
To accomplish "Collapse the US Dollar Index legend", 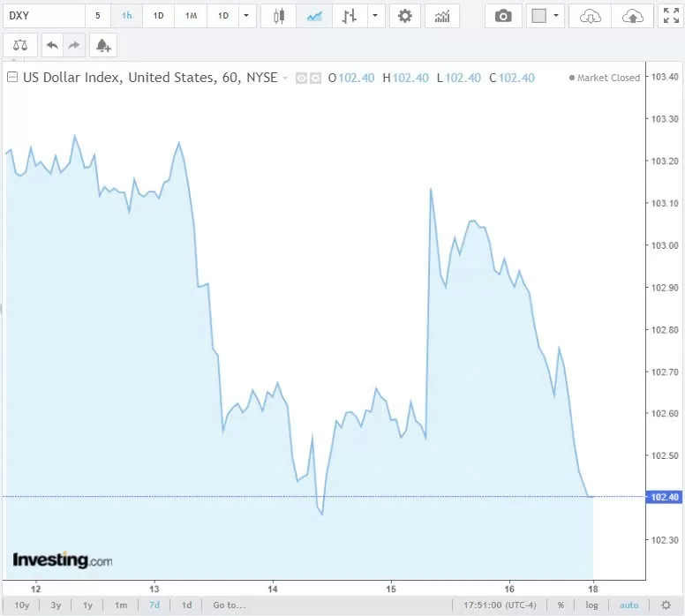I will coord(12,78).
